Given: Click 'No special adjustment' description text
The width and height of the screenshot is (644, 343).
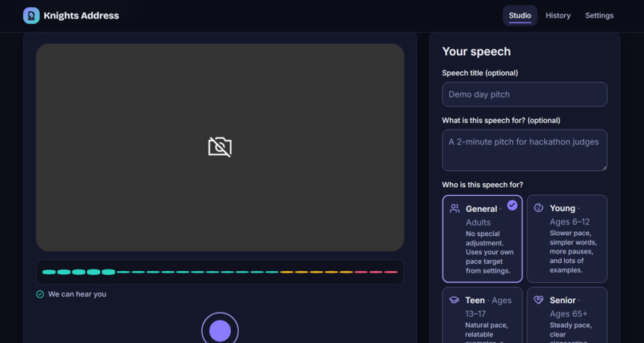Looking at the screenshot, I should click(490, 252).
